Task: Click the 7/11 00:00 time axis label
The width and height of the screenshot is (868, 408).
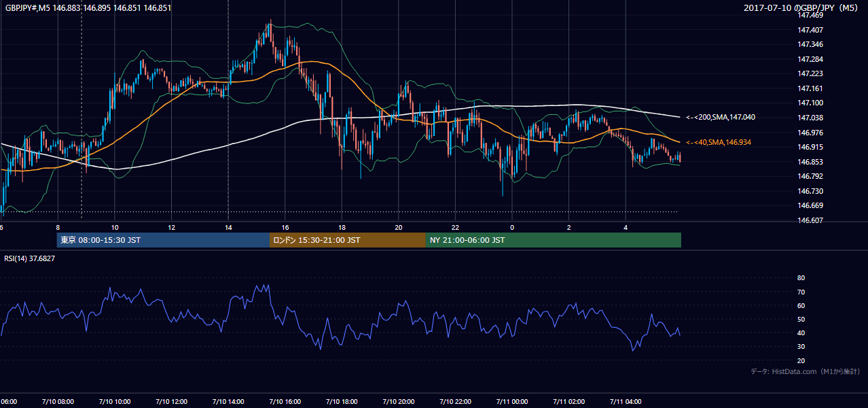Action: tap(511, 401)
